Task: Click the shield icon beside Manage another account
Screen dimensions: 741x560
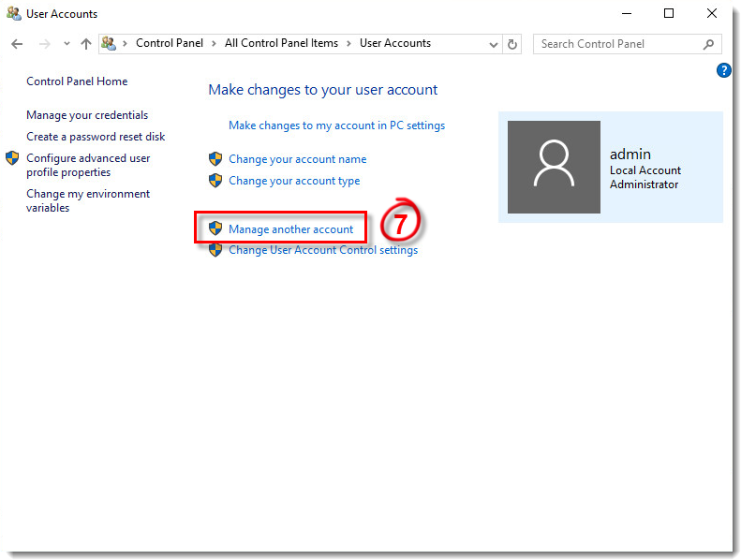Action: click(215, 228)
